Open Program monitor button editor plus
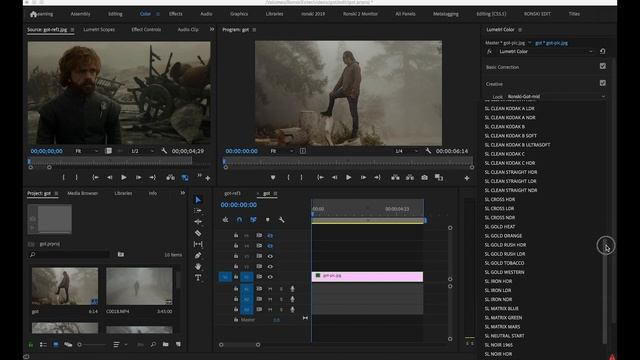Viewport: 640px width, 360px height. 467,178
